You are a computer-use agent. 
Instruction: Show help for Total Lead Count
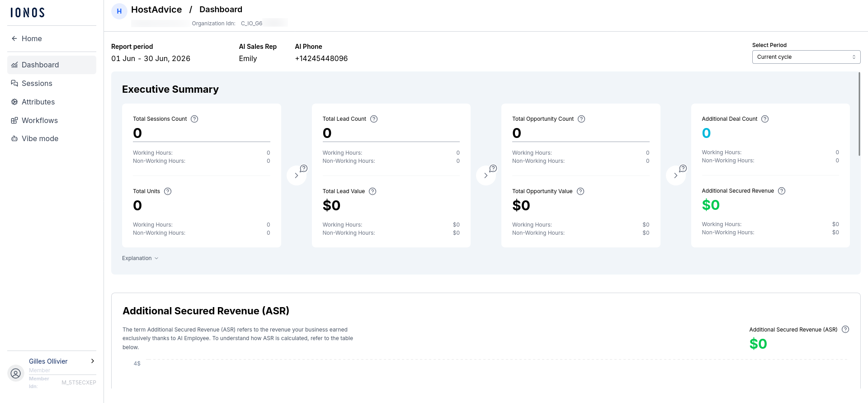374,119
